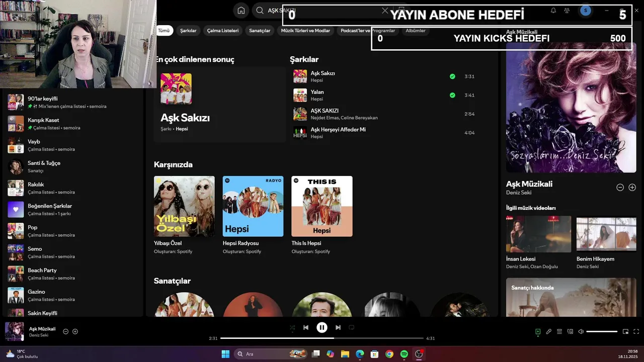644x362 pixels.
Task: Seek on the song progress bar
Action: 322,338
